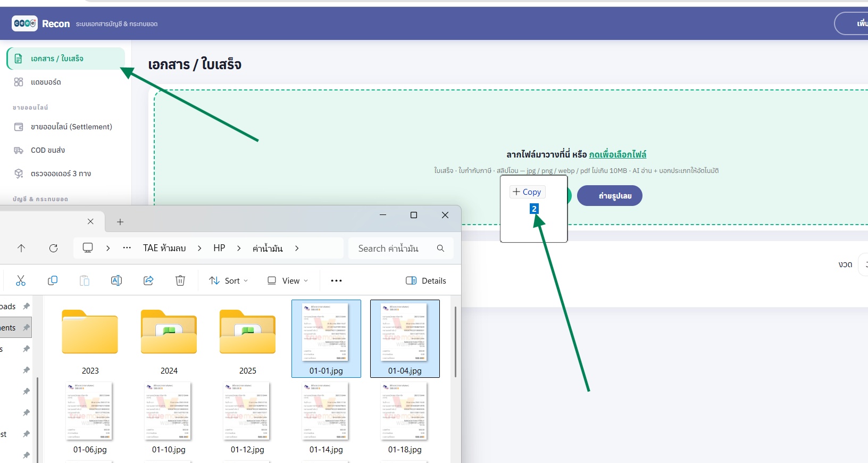This screenshot has height=463, width=868.
Task: Select the 2024 folder
Action: tap(169, 339)
